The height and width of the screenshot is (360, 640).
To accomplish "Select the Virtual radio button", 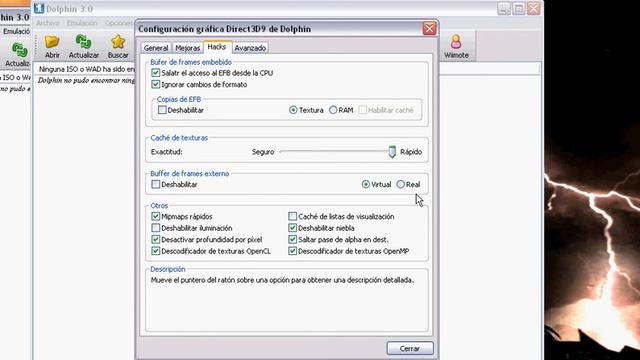I will point(366,184).
